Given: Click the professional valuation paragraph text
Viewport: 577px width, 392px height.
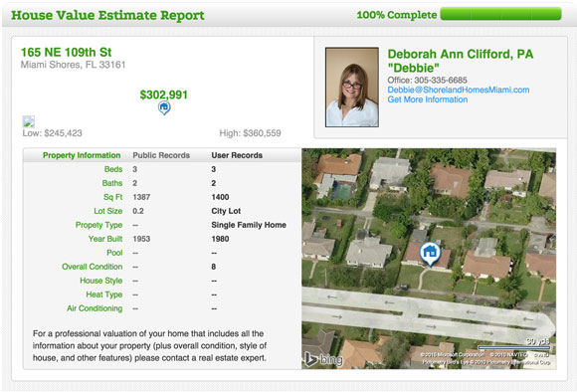Looking at the screenshot, I should pos(150,345).
